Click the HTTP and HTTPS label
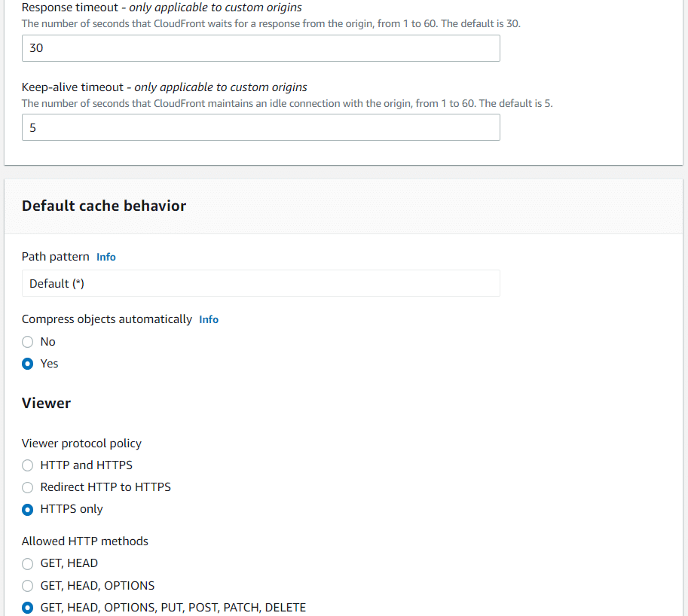 coord(87,465)
